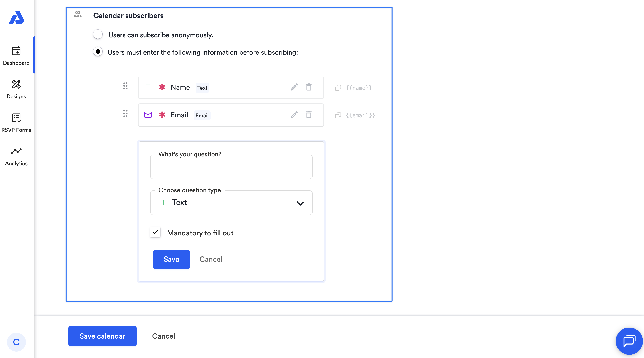Screen dimensions: 644x358
Task: Open the user avatar 'C' menu
Action: point(16,342)
